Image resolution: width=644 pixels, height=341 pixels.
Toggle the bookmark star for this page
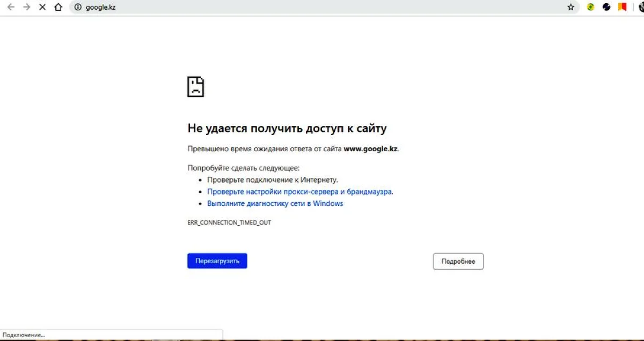(x=570, y=8)
